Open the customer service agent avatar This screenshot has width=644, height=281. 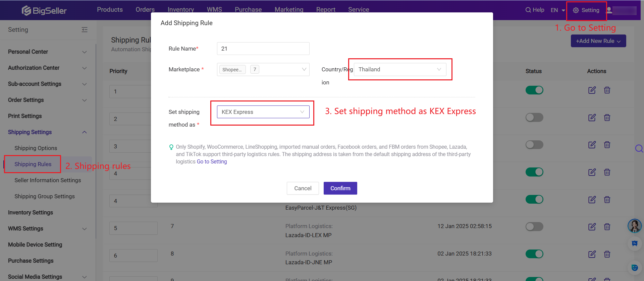tap(635, 226)
